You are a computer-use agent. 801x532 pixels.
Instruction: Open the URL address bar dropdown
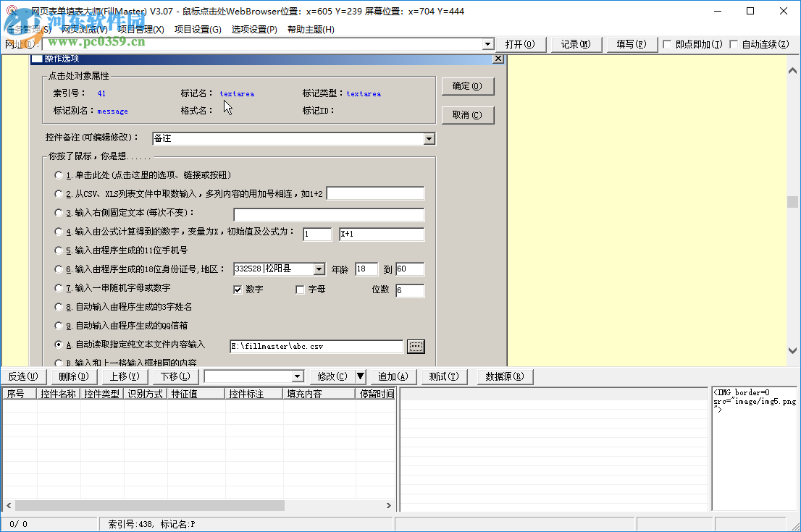point(487,44)
